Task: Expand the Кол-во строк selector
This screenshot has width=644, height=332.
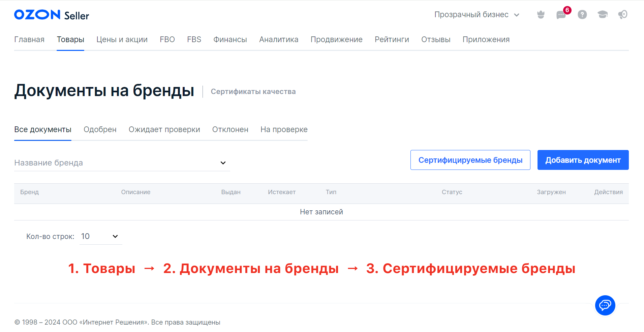Action: pos(101,236)
